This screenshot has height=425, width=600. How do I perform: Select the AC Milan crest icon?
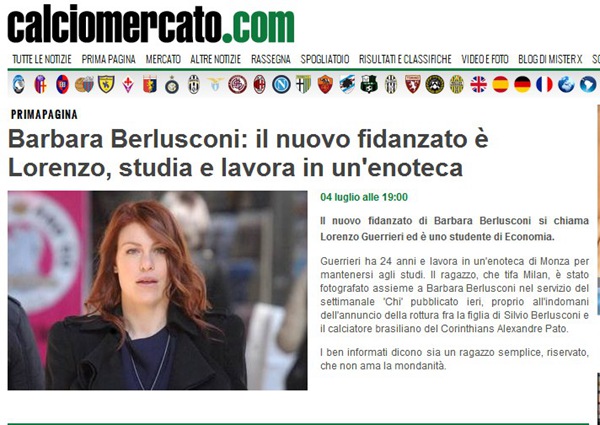(259, 84)
